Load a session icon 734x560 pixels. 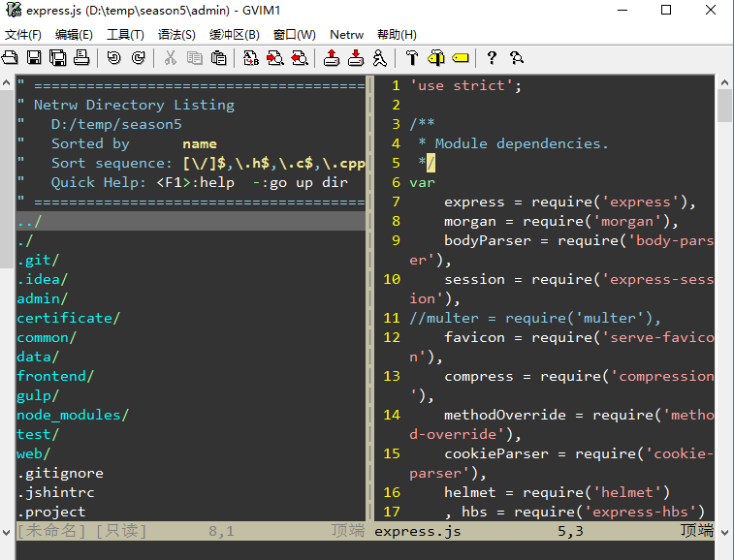click(332, 57)
